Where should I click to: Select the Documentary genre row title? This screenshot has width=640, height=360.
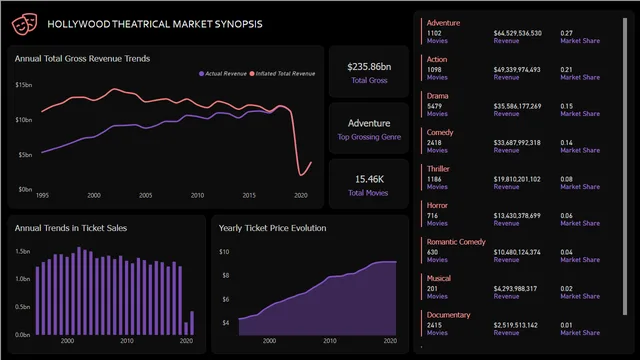pos(448,315)
